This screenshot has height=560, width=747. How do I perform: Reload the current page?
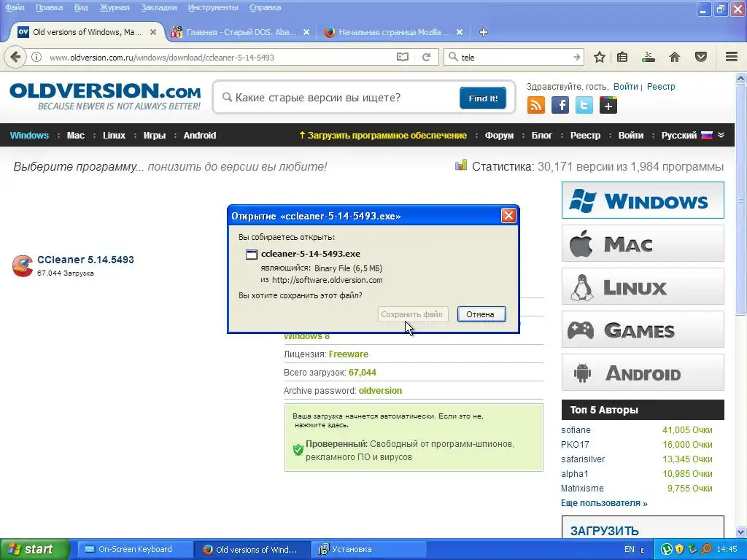(426, 57)
